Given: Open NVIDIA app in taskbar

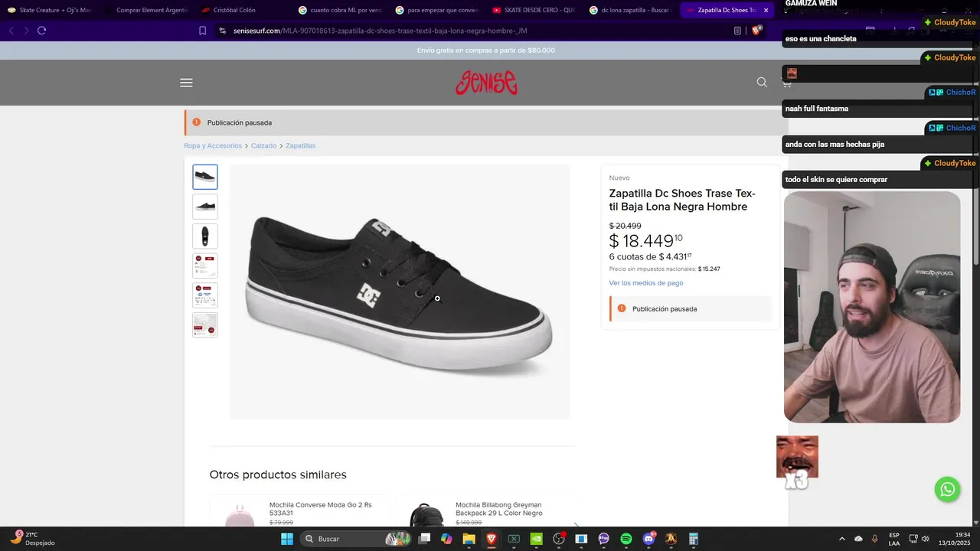Looking at the screenshot, I should click(536, 539).
